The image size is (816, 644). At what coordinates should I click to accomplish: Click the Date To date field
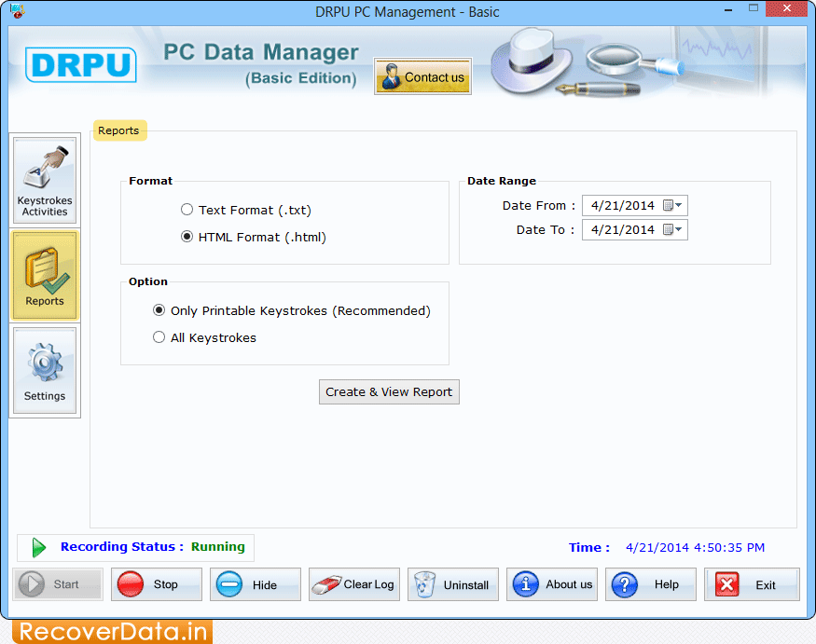click(634, 229)
